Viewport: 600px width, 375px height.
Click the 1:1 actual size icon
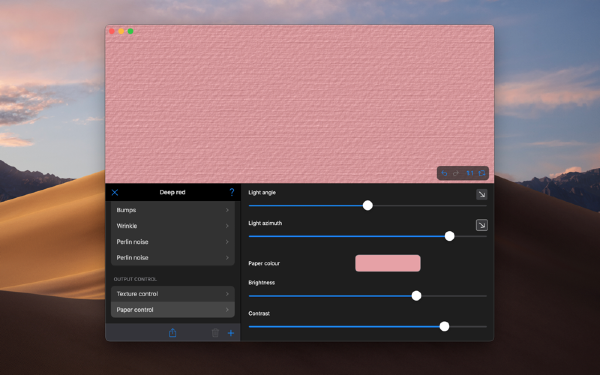tap(470, 173)
